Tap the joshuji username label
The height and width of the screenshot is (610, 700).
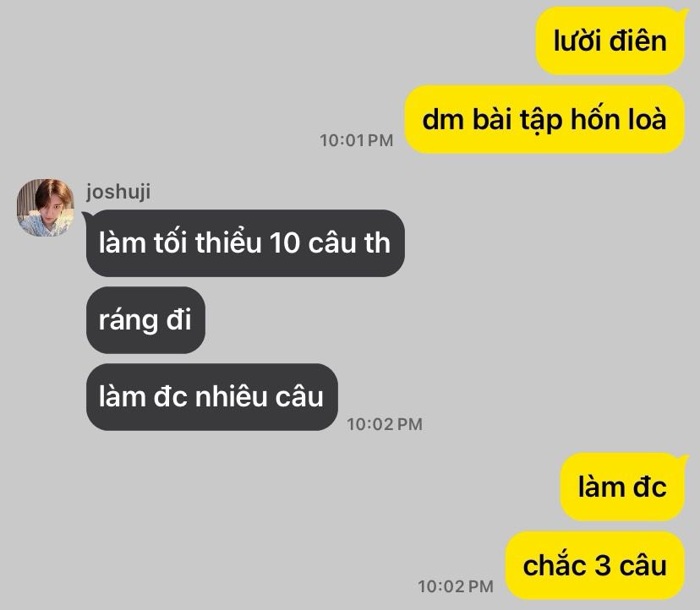pyautogui.click(x=118, y=192)
